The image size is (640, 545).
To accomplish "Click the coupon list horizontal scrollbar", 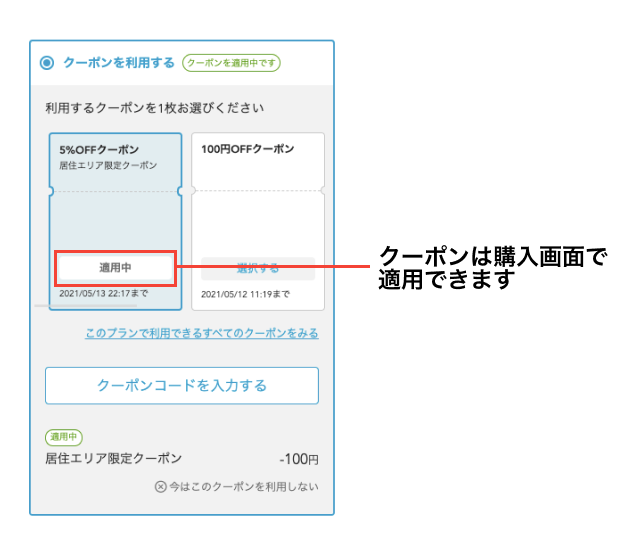I will [86, 305].
